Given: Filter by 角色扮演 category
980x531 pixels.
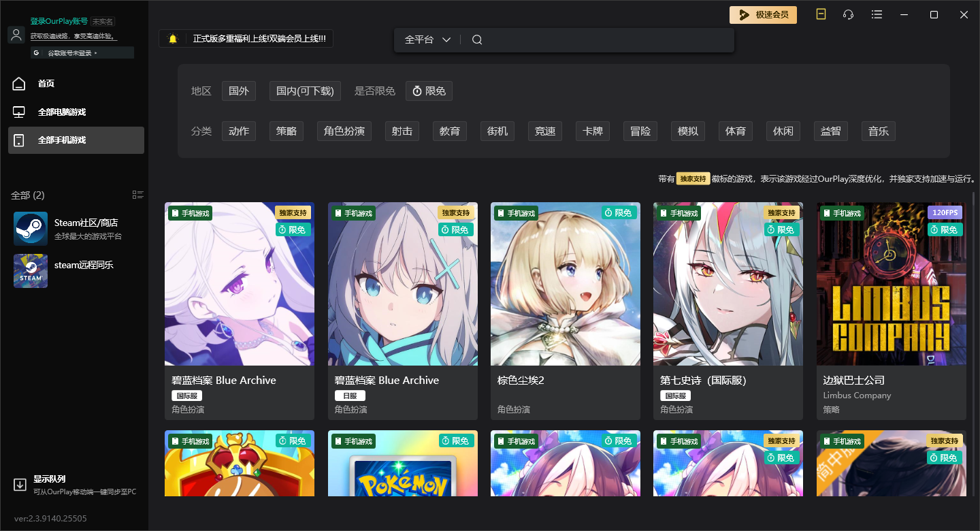Looking at the screenshot, I should point(344,131).
